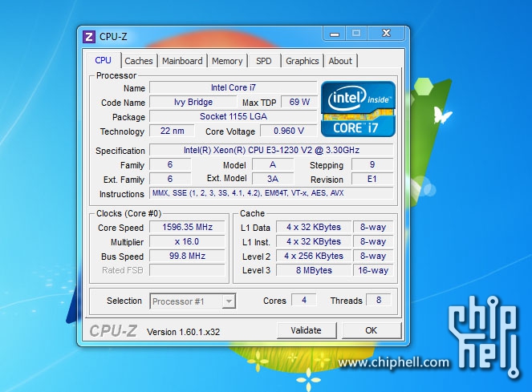
Task: Click the Cores value '4'
Action: click(x=304, y=300)
